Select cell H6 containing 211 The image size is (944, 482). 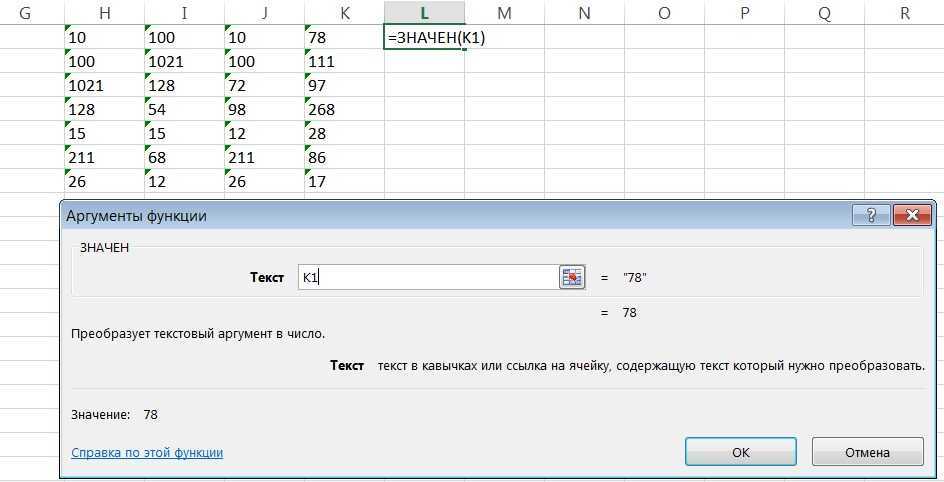pos(104,158)
